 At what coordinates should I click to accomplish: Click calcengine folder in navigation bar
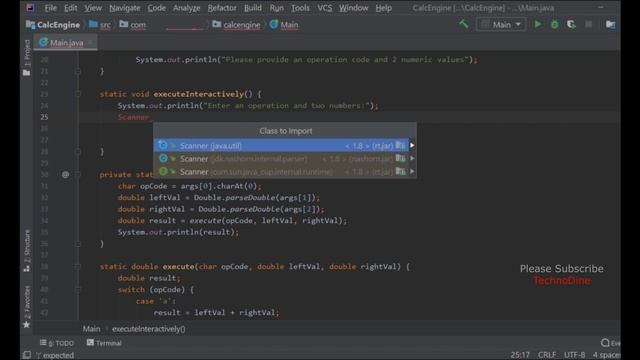coord(236,24)
